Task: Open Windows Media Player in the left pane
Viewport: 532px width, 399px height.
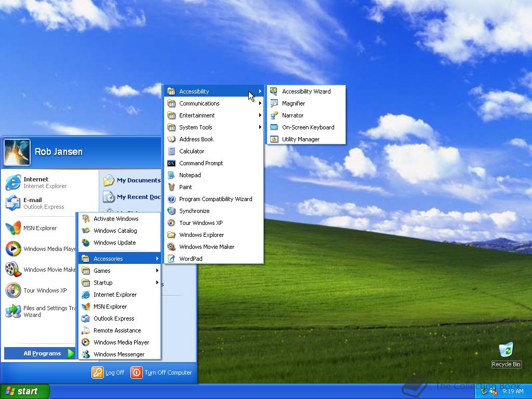Action: 39,249
